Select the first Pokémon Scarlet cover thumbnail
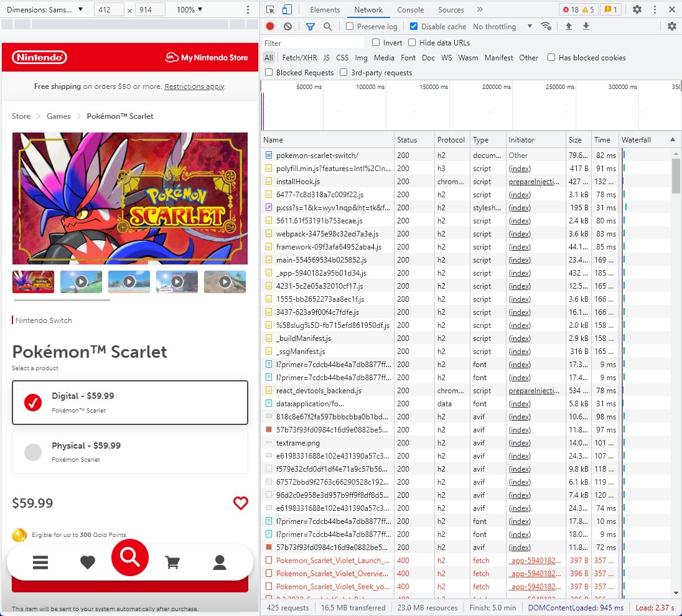The width and height of the screenshot is (682, 616). (x=33, y=282)
